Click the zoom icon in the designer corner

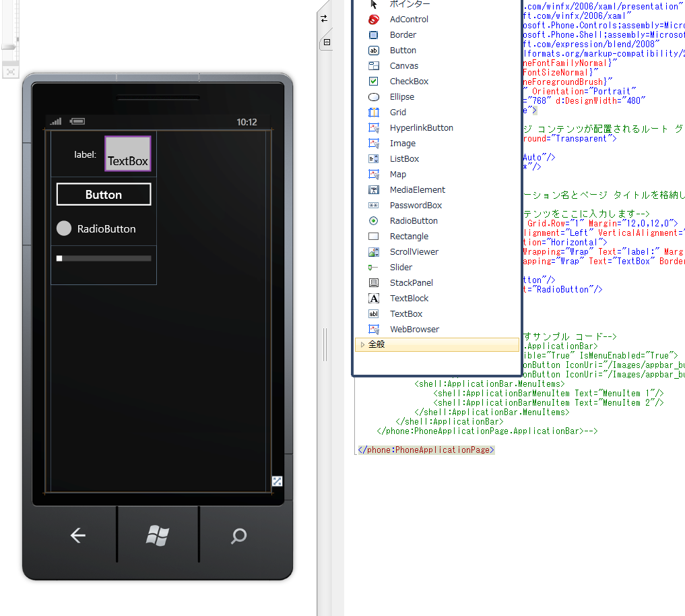[278, 481]
